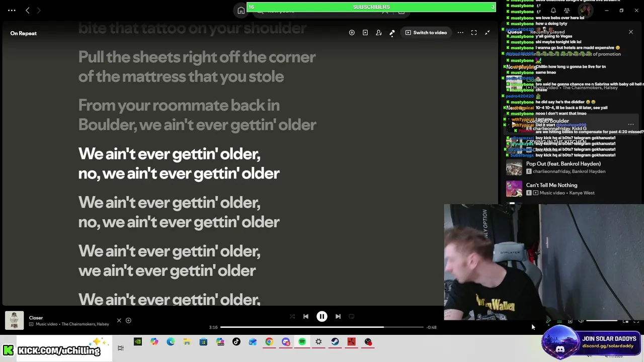This screenshot has width=644, height=362.
Task: Click the sing-along person icon
Action: tap(379, 33)
